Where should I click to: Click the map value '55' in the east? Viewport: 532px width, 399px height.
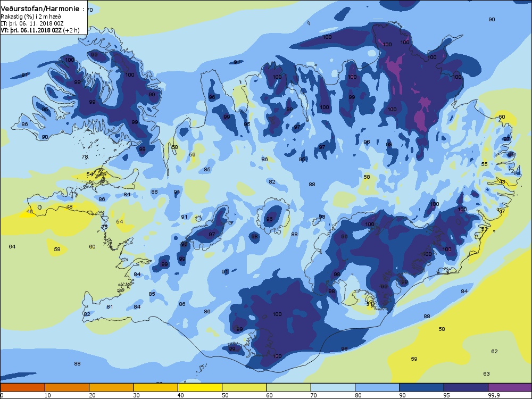pos(484,164)
